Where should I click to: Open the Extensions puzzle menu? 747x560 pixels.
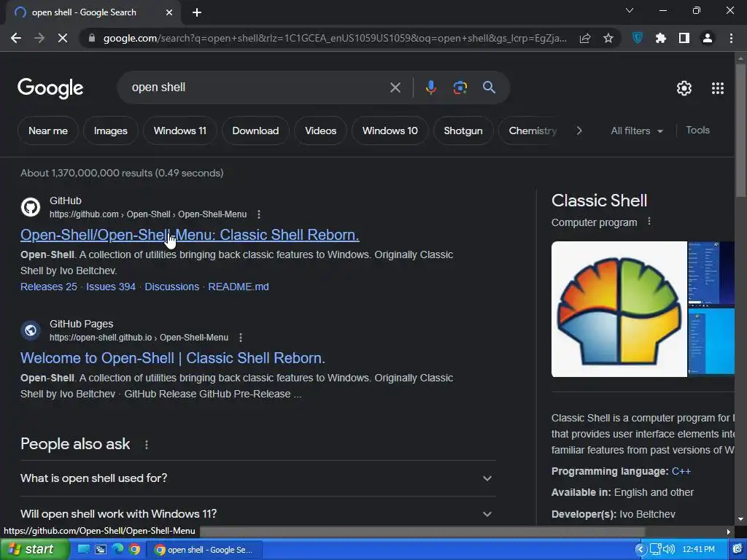pyautogui.click(x=661, y=38)
